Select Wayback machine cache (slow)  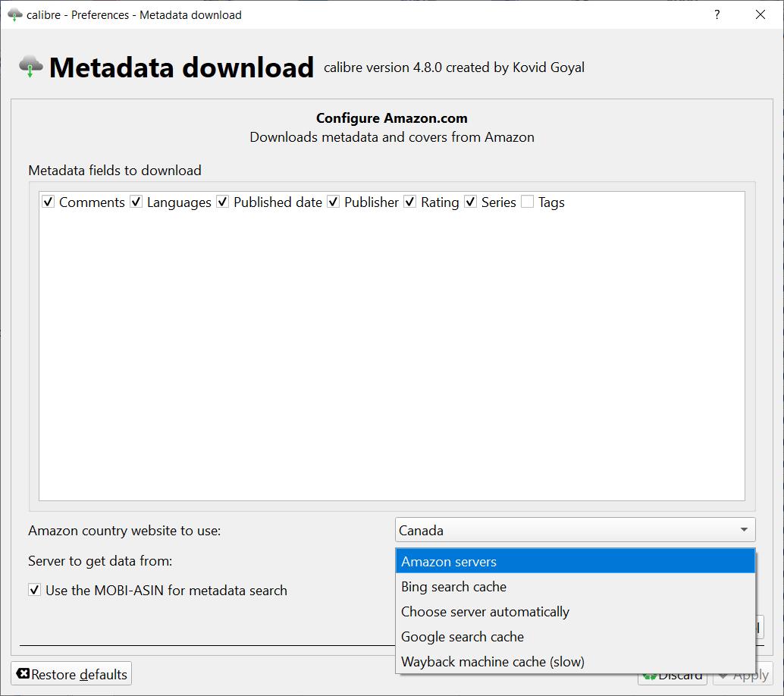pyautogui.click(x=575, y=661)
